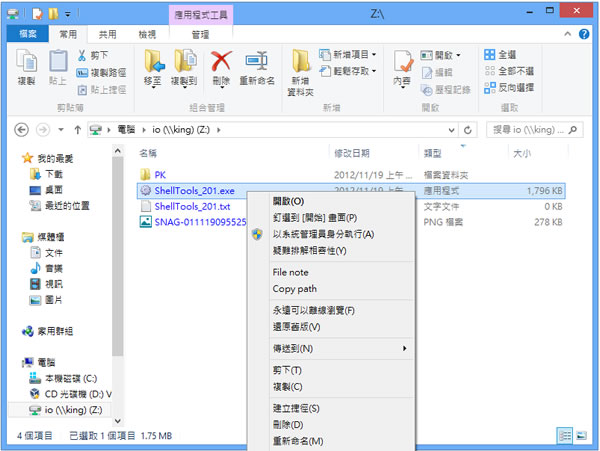Switch to Details view icon in the status bar
The image size is (600, 451).
point(564,436)
